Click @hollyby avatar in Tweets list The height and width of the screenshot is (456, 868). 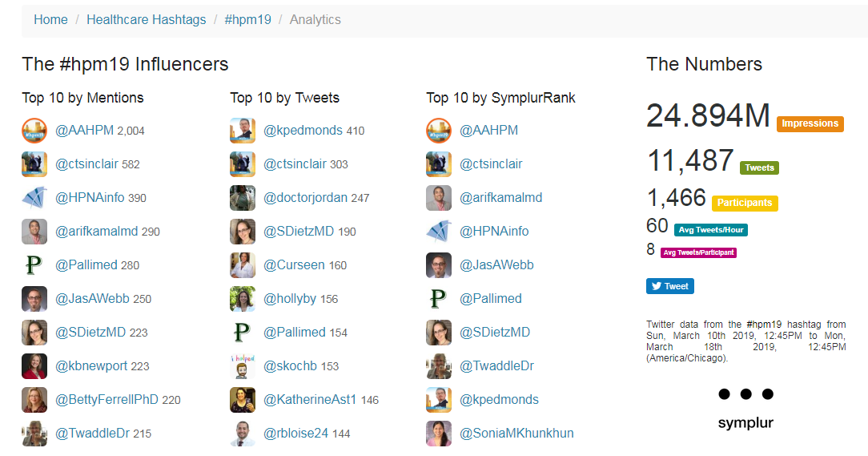pos(243,299)
